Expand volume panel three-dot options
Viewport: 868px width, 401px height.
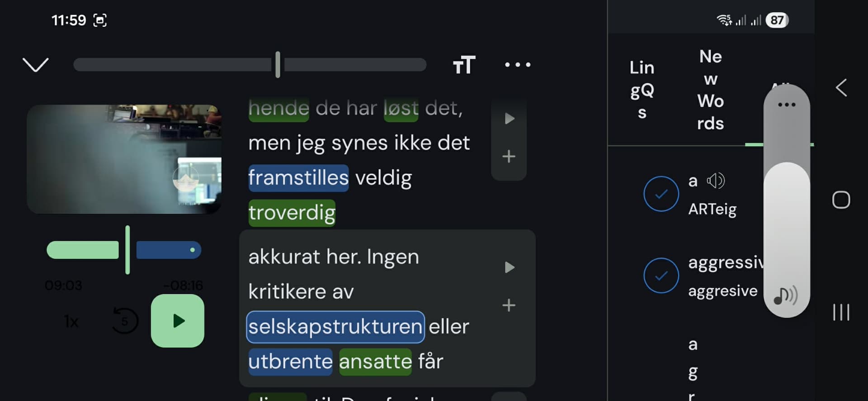787,105
